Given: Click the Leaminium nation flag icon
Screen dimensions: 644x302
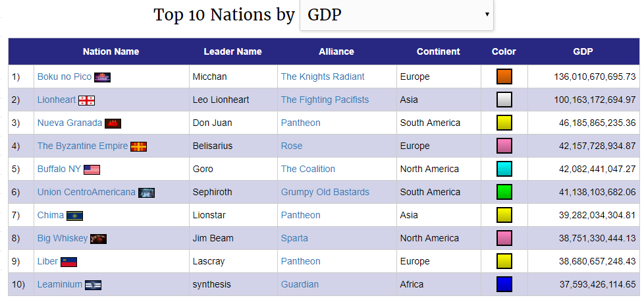Looking at the screenshot, I should 93,285.
